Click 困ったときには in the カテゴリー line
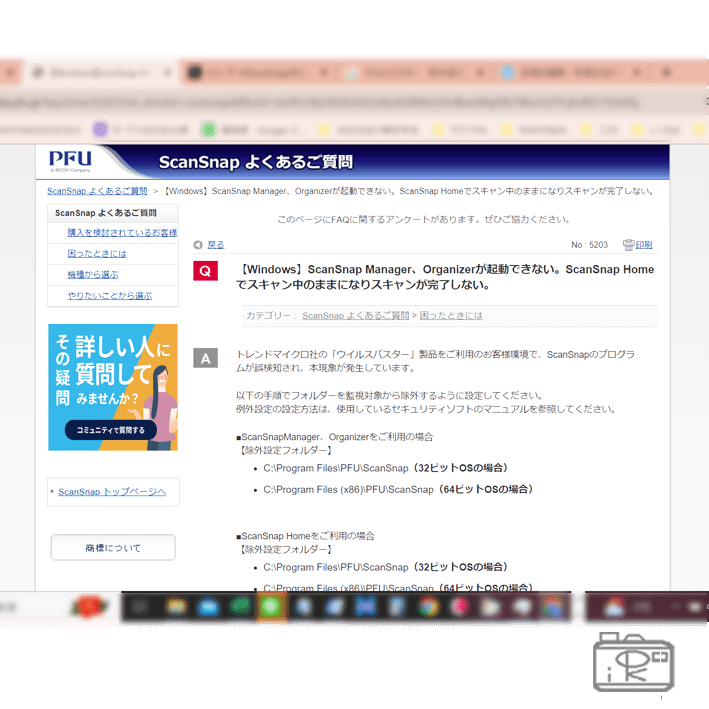This screenshot has height=709, width=709. 450,315
